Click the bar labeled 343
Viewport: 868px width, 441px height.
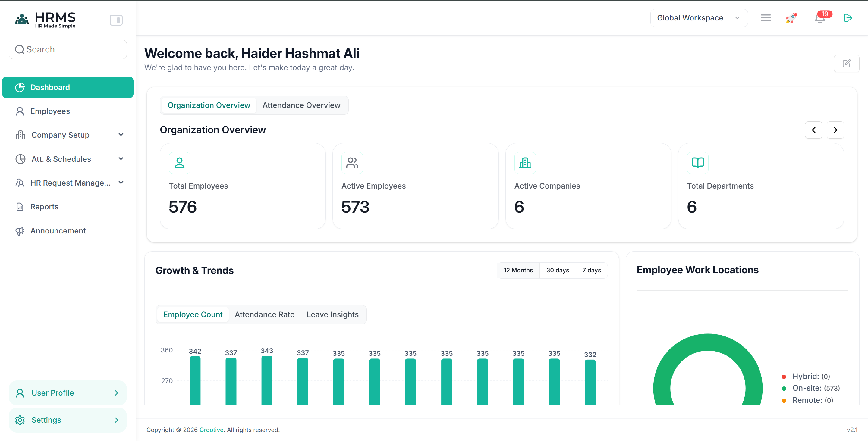[x=266, y=380]
